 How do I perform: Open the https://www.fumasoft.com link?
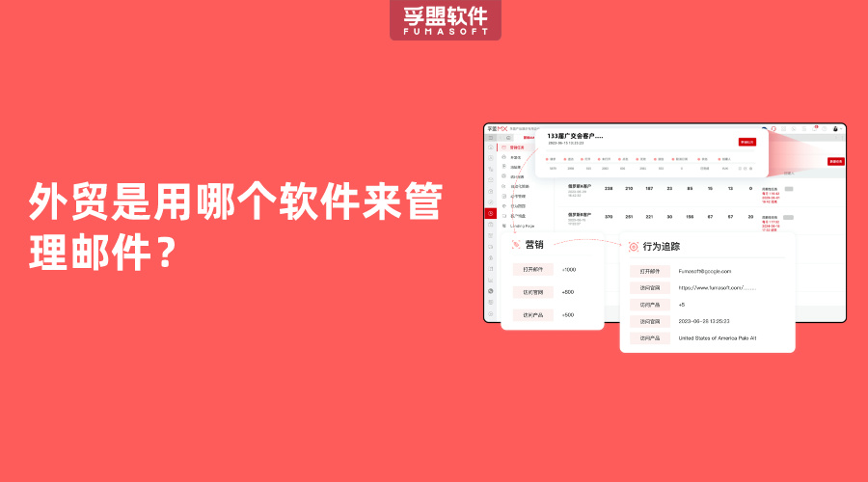(x=718, y=288)
